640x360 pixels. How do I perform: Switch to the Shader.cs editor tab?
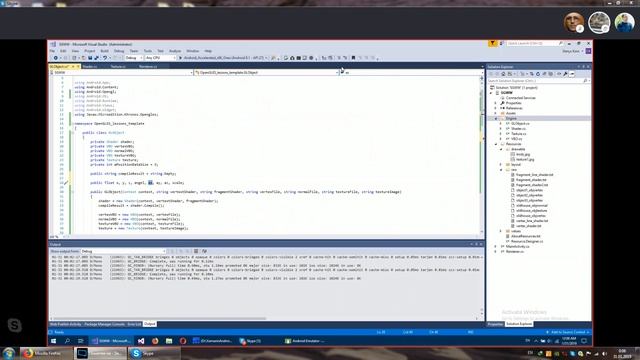[90, 67]
